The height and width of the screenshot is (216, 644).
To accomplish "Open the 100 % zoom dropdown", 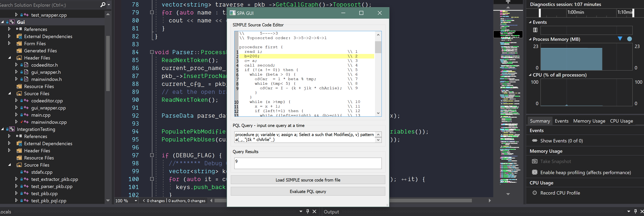I will coord(136,201).
